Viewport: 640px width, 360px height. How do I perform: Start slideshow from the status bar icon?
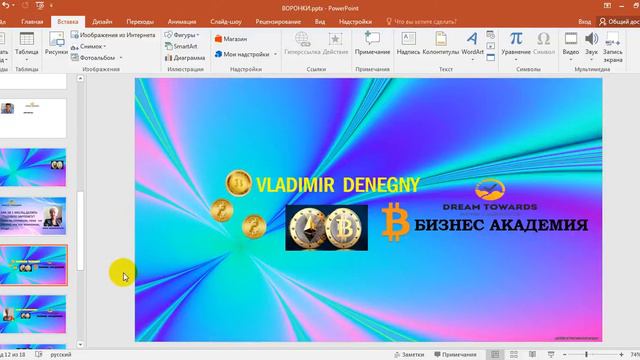tap(551, 355)
